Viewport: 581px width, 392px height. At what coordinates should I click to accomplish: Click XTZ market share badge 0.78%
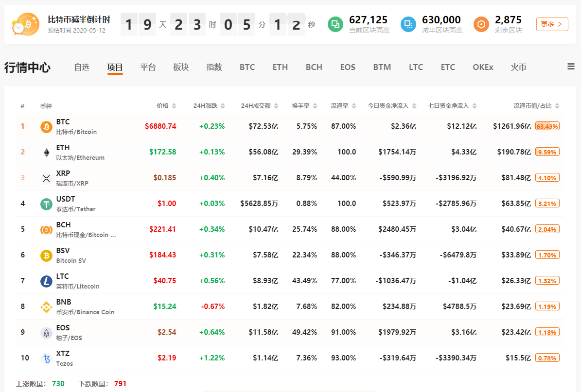(547, 358)
